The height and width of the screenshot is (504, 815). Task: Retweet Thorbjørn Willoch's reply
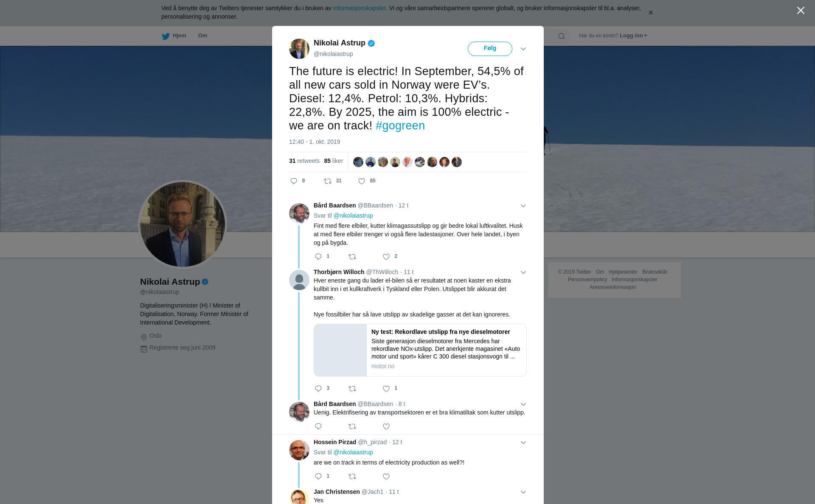(352, 389)
